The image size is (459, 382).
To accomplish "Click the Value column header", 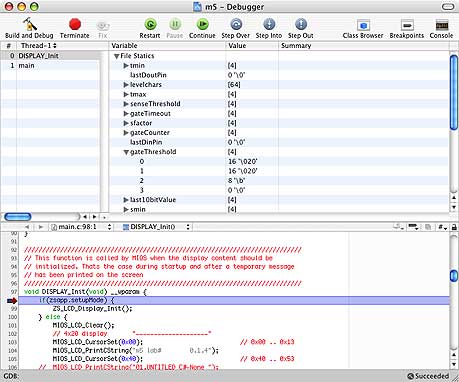I will pos(252,46).
